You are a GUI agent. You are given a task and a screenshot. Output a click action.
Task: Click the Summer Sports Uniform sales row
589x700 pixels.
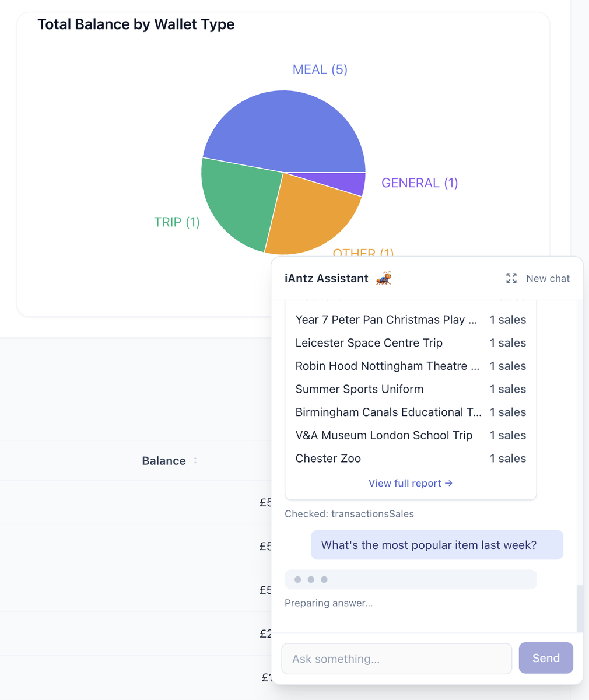(x=411, y=389)
